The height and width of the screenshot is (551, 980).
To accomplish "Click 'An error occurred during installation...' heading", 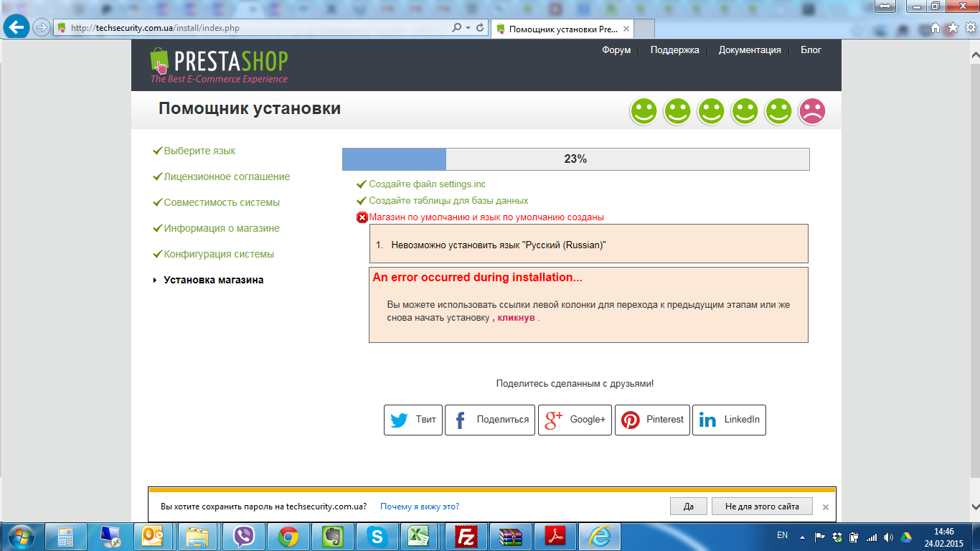I will tap(477, 277).
